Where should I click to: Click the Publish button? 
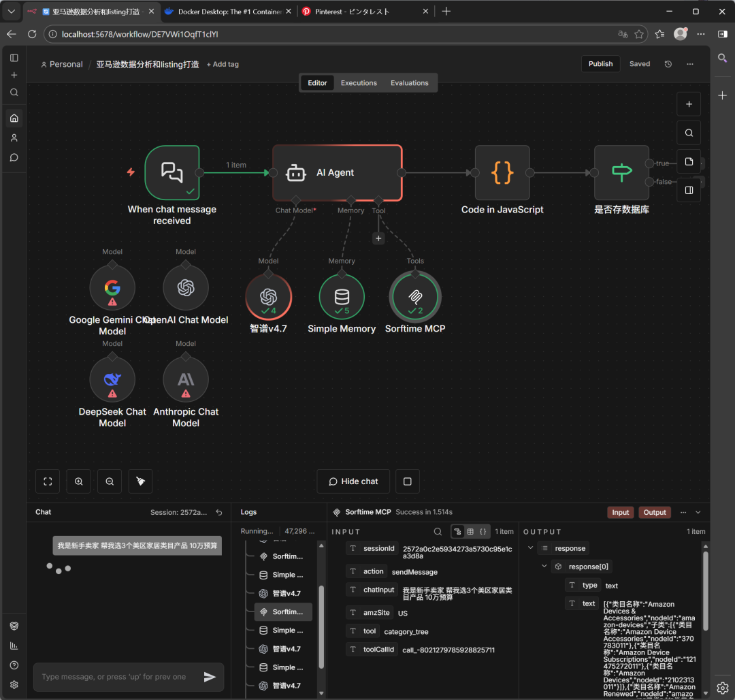(x=600, y=64)
